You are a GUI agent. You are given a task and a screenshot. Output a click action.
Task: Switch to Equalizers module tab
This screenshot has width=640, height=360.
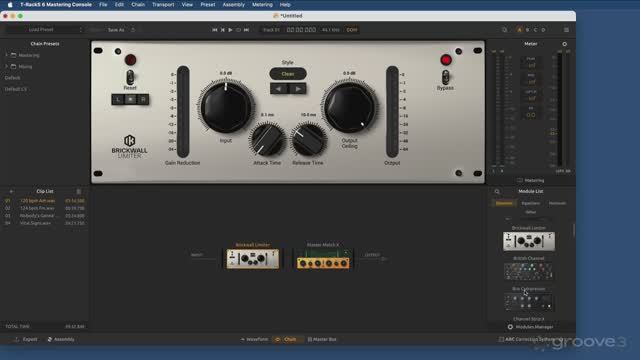[x=531, y=203]
